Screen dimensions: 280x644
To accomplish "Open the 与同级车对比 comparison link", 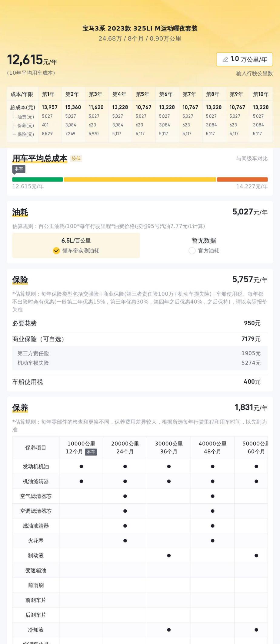I will [252, 159].
